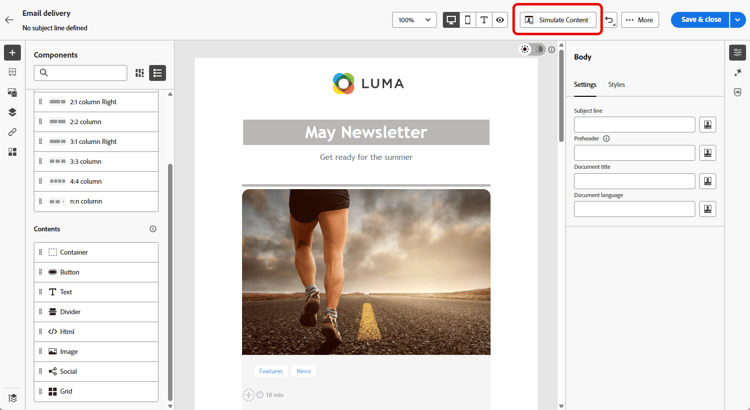Open the Settings tab in Body panel
The height and width of the screenshot is (410, 750).
[x=585, y=85]
